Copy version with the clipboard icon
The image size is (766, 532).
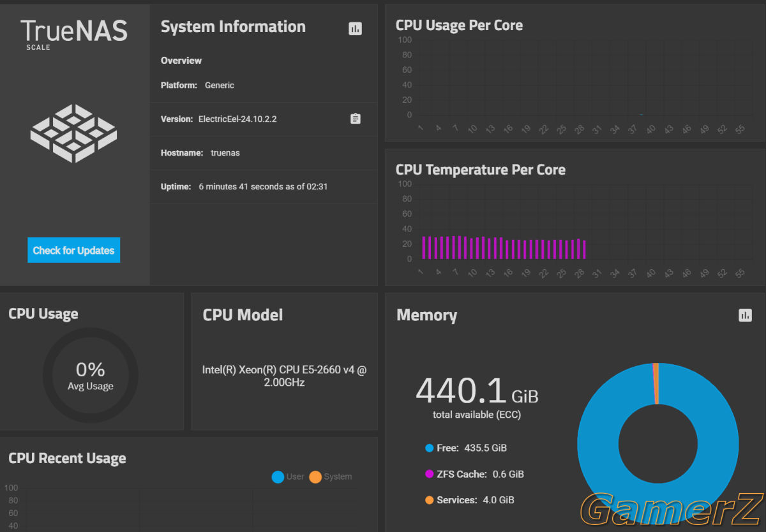(356, 119)
